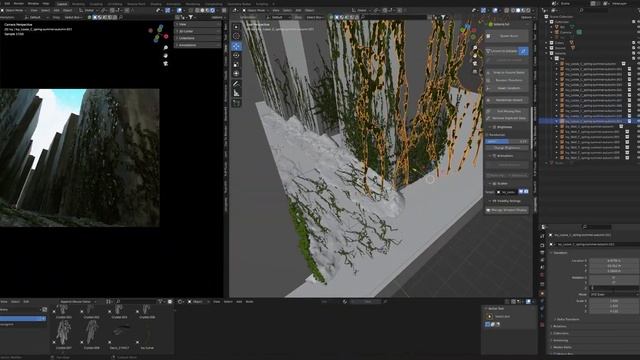Expand the Annotations section
Screen dimensions: 640x360
coord(198,45)
